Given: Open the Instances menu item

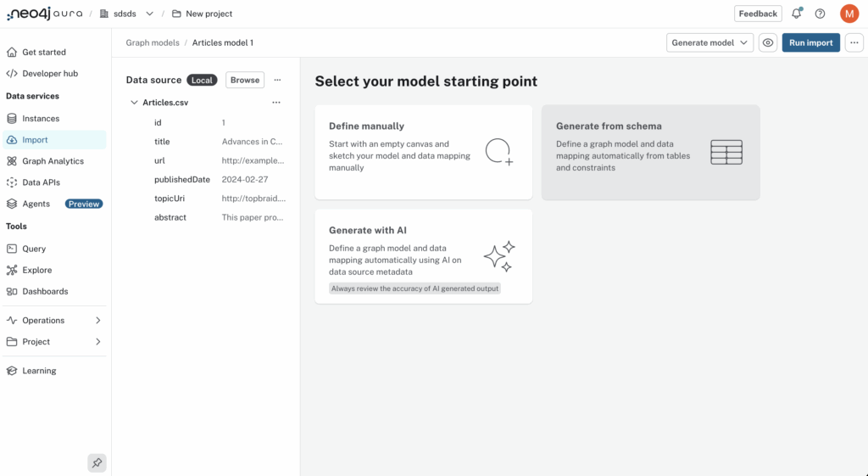Looking at the screenshot, I should pos(41,119).
